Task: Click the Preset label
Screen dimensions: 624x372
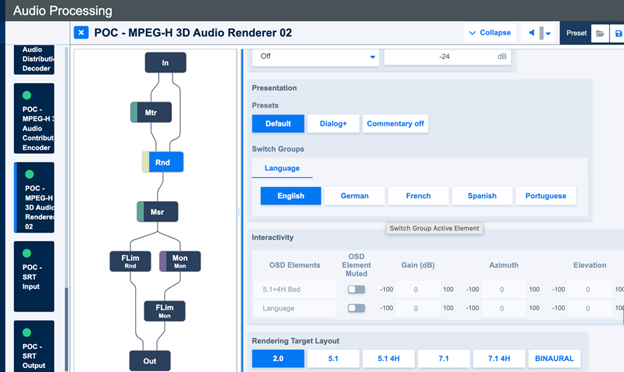Action: point(576,33)
